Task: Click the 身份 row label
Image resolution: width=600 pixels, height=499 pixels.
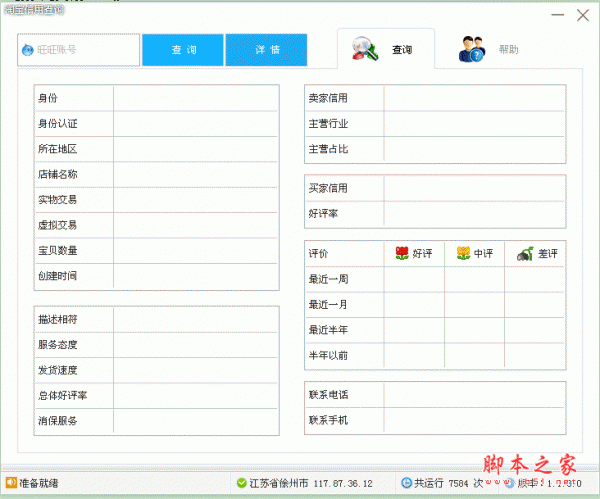Action: (x=48, y=98)
